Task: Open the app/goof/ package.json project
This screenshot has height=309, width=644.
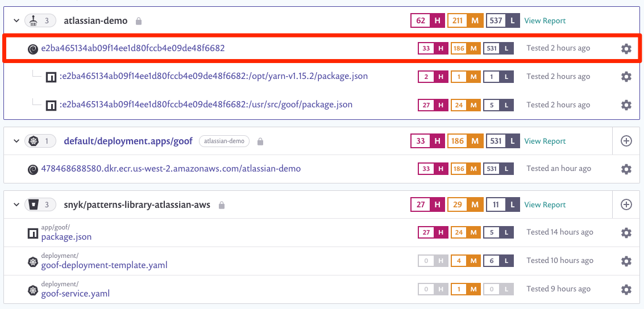Action: pyautogui.click(x=66, y=237)
